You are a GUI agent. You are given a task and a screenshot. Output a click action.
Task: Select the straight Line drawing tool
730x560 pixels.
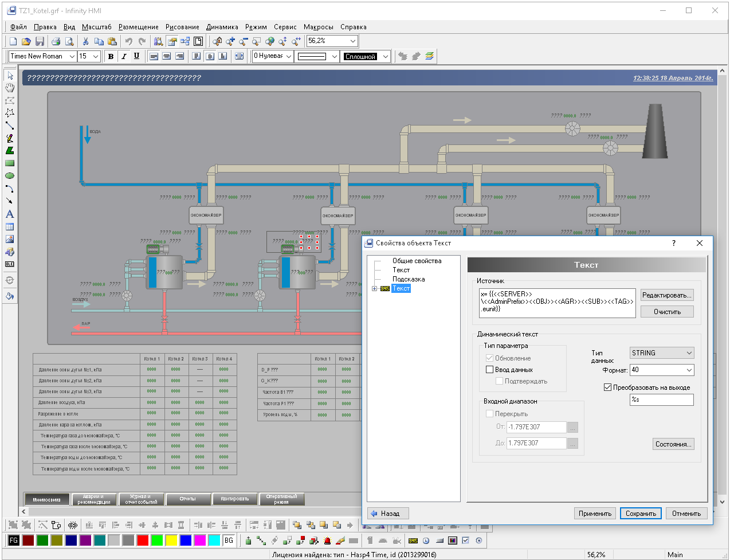(10, 126)
